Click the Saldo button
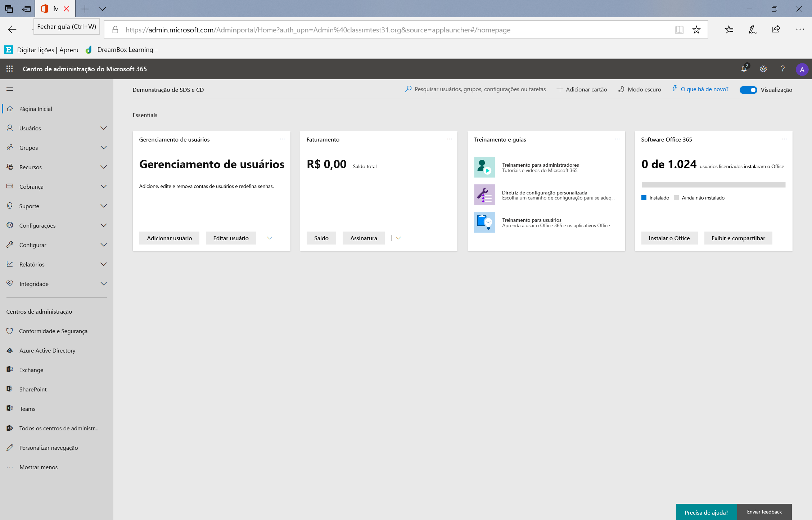The image size is (812, 520). (321, 238)
